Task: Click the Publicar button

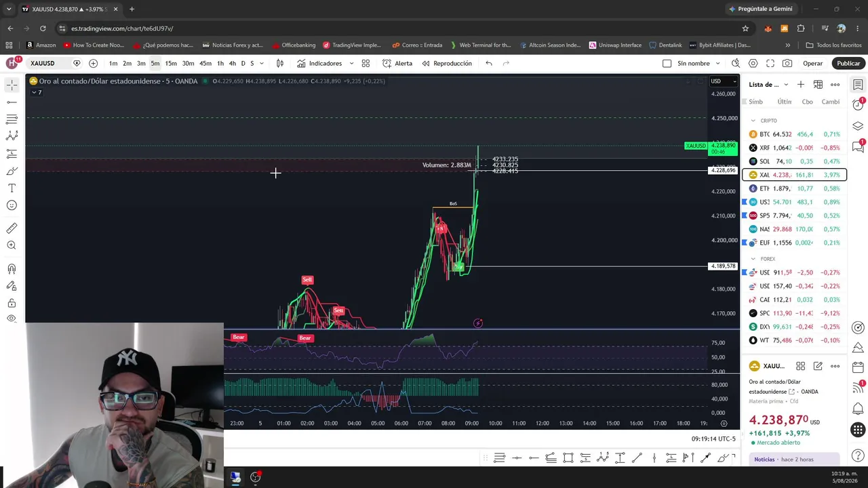Action: click(x=848, y=64)
